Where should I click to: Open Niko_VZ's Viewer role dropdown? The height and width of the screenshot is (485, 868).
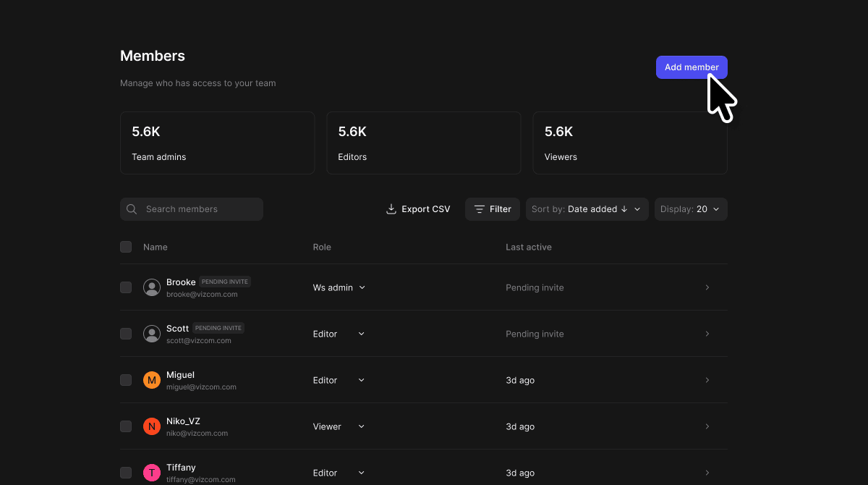point(339,426)
